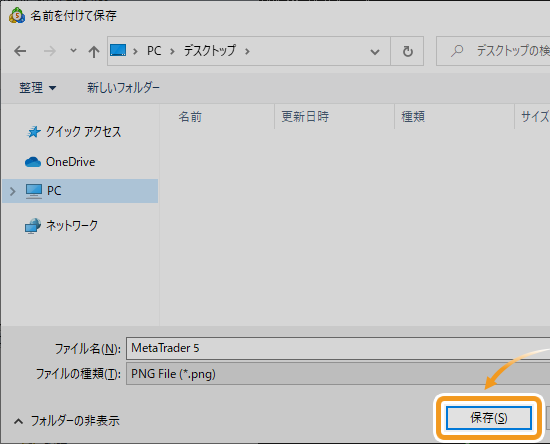Create a 新しいフォルダー
This screenshot has height=444, width=550.
[x=123, y=88]
